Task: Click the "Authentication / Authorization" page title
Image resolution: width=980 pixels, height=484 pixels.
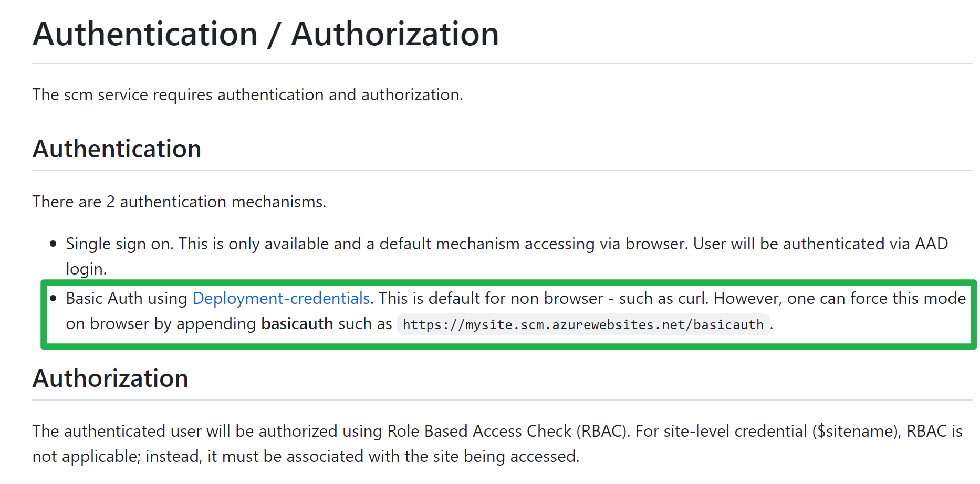Action: (265, 35)
